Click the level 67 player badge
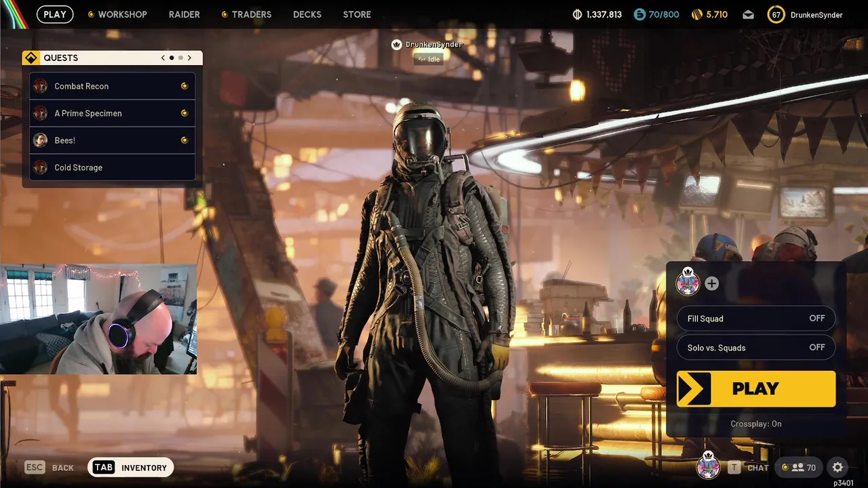Viewport: 868px width, 488px height. coord(776,14)
